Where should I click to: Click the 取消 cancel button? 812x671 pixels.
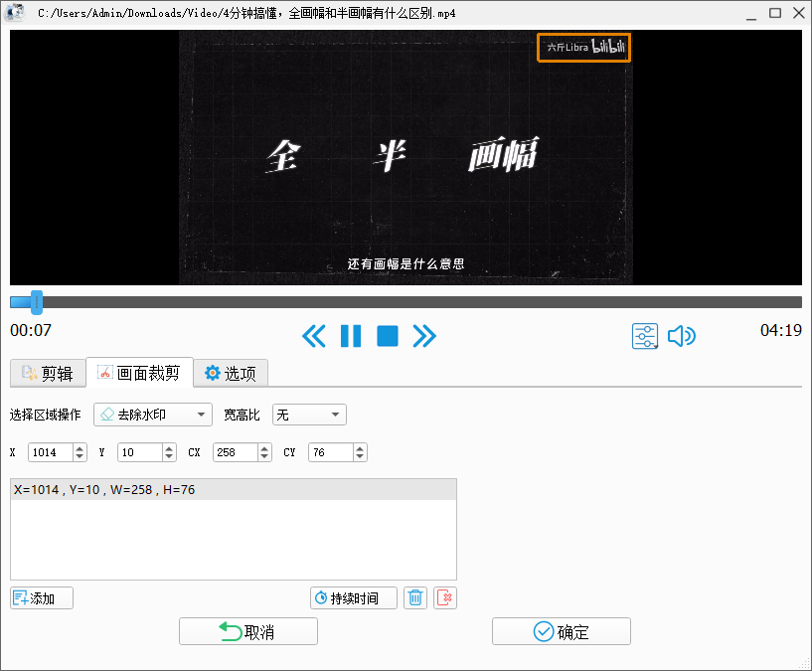[x=248, y=632]
